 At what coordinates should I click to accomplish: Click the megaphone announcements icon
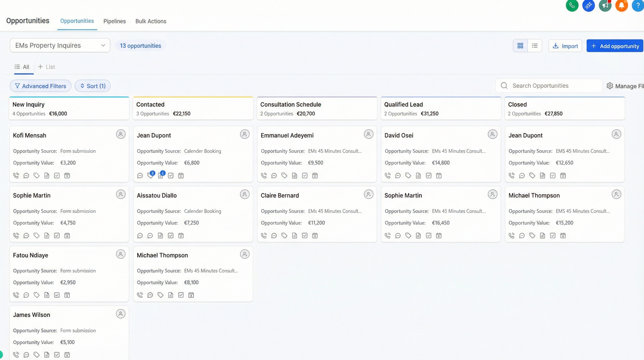pyautogui.click(x=605, y=5)
